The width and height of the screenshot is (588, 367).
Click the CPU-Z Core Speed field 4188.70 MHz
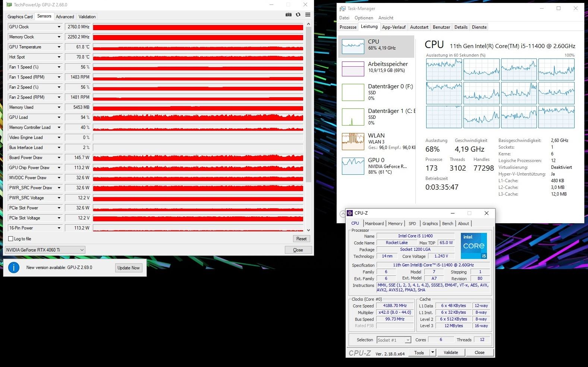click(x=395, y=306)
